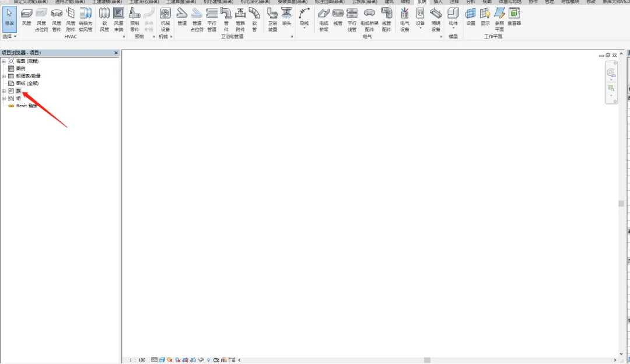Expand the 族 families tree node
The width and height of the screenshot is (630, 364).
[x=4, y=91]
